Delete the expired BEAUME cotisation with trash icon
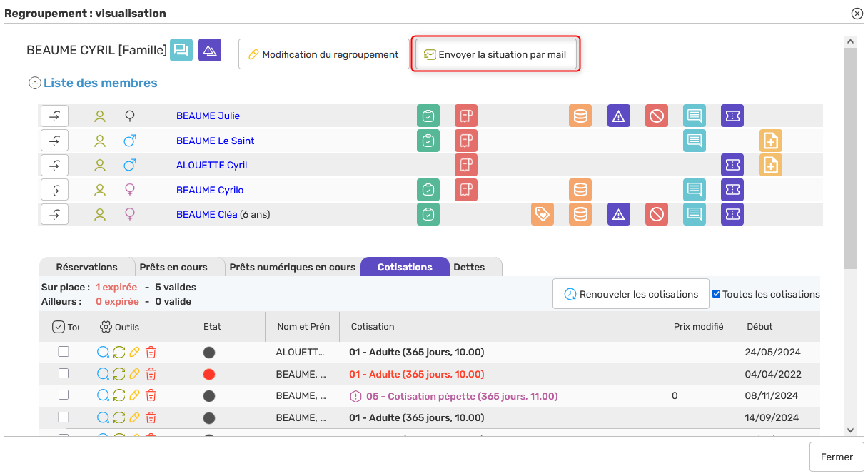 point(151,373)
